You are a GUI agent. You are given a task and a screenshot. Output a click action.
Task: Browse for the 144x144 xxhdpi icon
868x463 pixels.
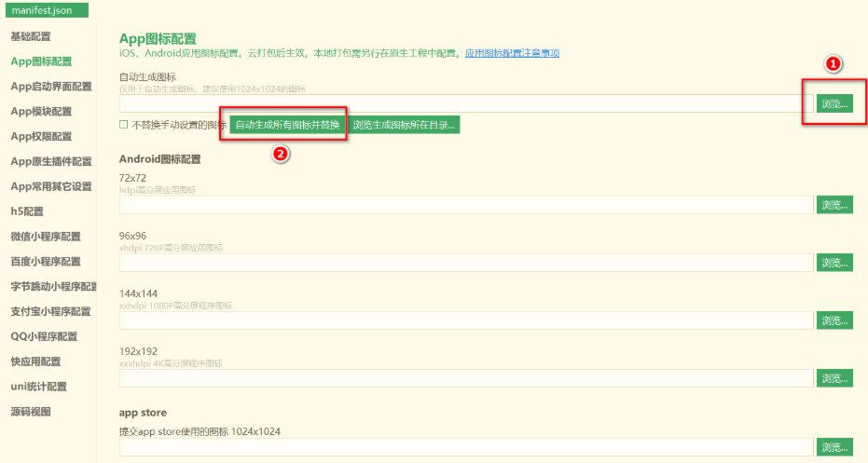click(x=834, y=320)
